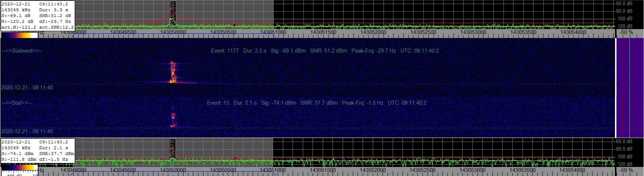Click the 120 dB label of GRAV-S spectrum
This screenshot has height=176, width=644.
click(x=625, y=164)
